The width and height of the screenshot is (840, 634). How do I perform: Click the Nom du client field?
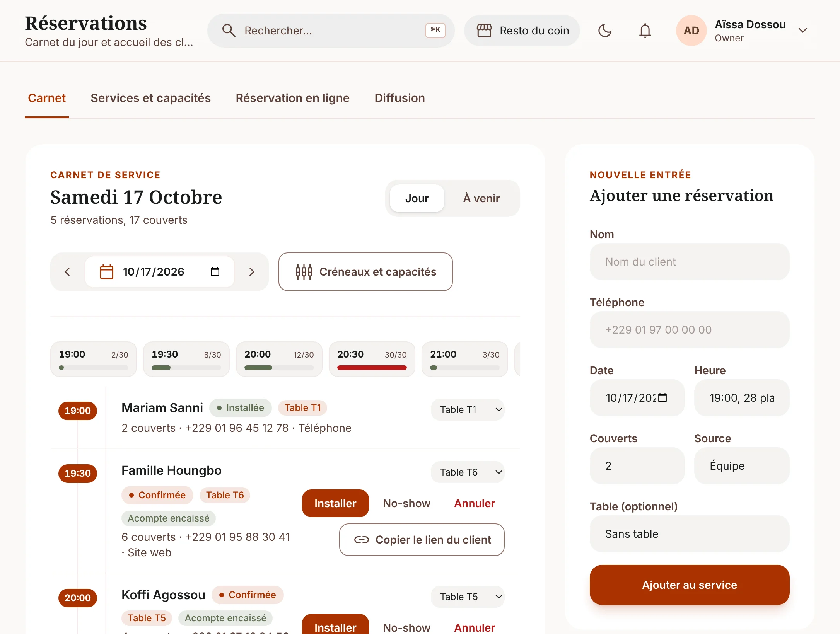(x=690, y=262)
